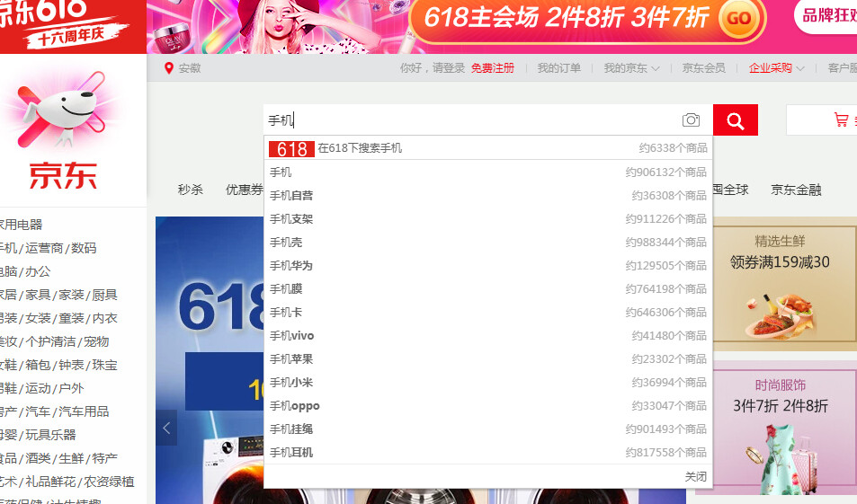Click the 优惠券 navigation link
The height and width of the screenshot is (504, 857).
point(245,190)
